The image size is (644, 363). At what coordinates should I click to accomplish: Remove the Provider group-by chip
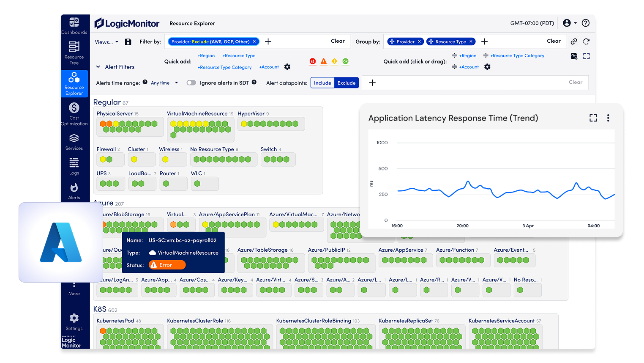tap(419, 41)
